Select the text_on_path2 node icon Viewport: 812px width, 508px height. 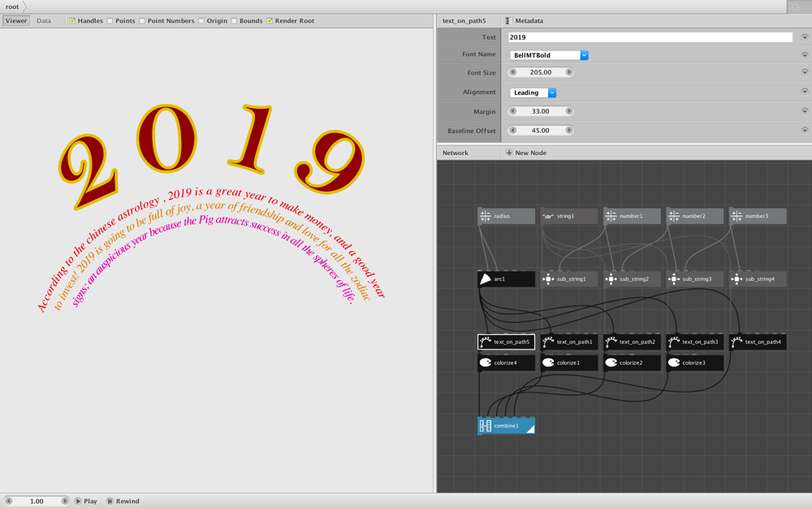[611, 341]
